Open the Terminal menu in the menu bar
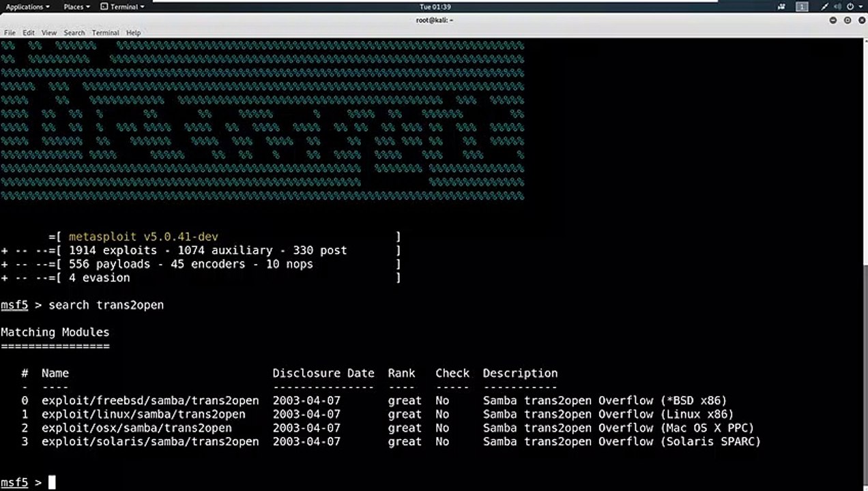Viewport: 868px width, 491px height. (x=106, y=33)
